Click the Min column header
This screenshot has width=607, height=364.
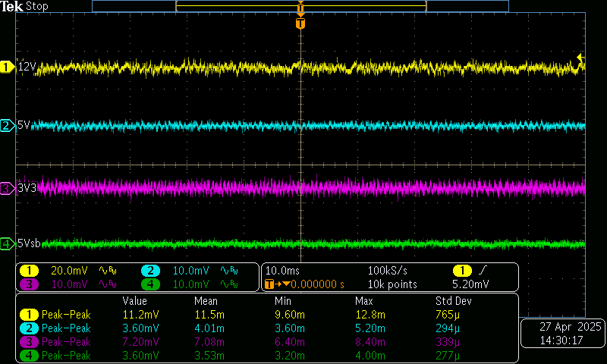click(x=282, y=301)
